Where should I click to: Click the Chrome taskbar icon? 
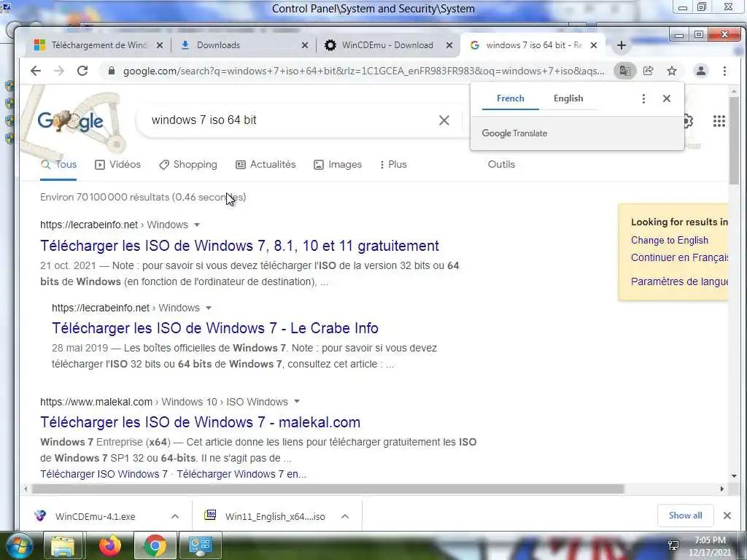(155, 545)
